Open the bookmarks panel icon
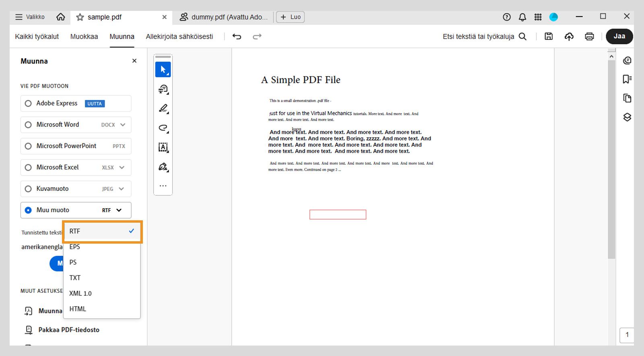Screen dimensions: 644x356 (x=627, y=79)
